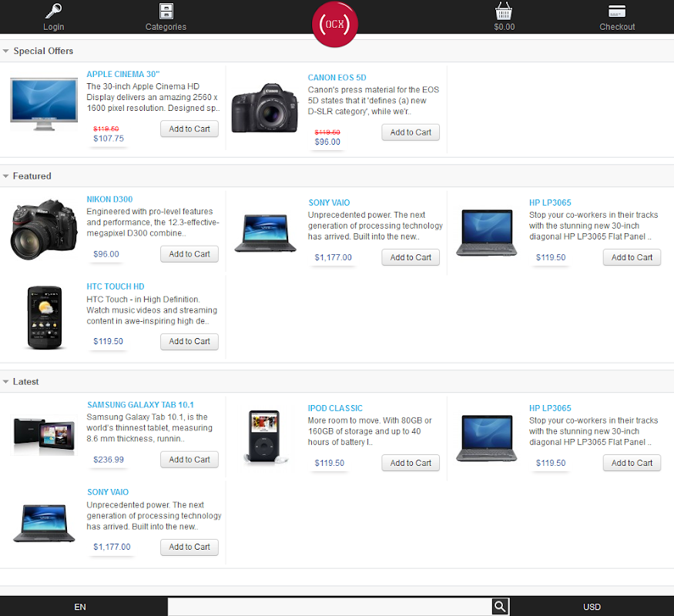This screenshot has height=616, width=674.
Task: Open the APPLE CINEMA 30" product link
Action: coord(123,75)
